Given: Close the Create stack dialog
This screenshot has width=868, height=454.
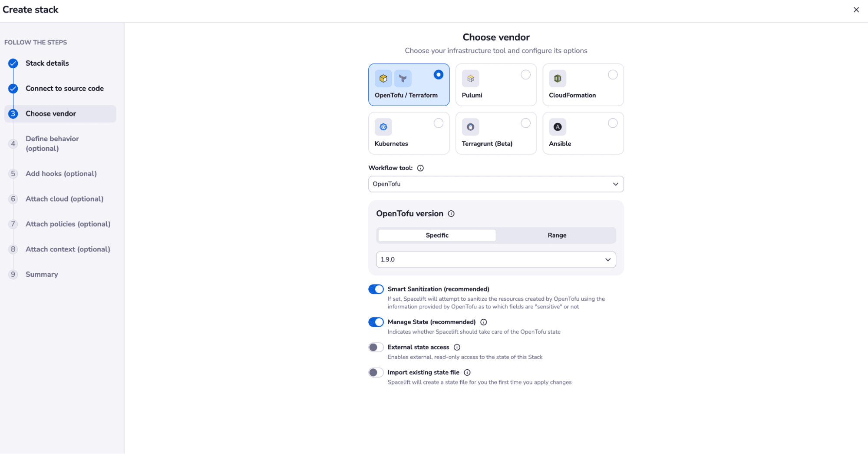Looking at the screenshot, I should [x=856, y=10].
